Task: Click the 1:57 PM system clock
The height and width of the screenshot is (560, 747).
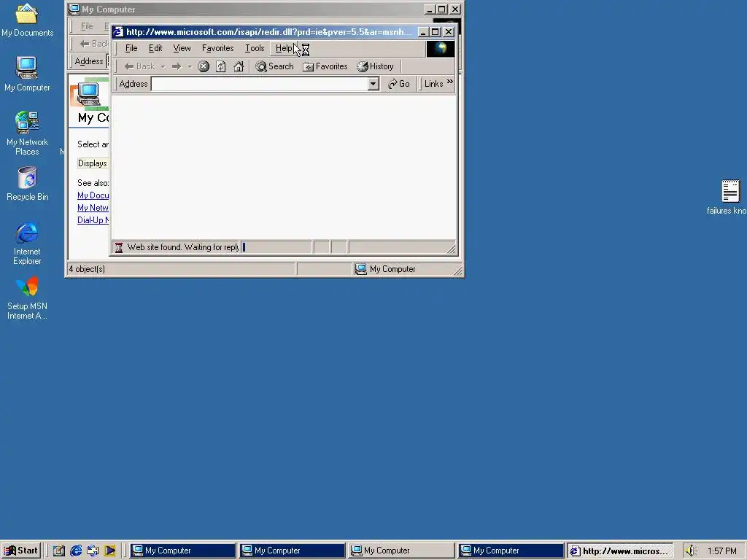Action: [721, 551]
